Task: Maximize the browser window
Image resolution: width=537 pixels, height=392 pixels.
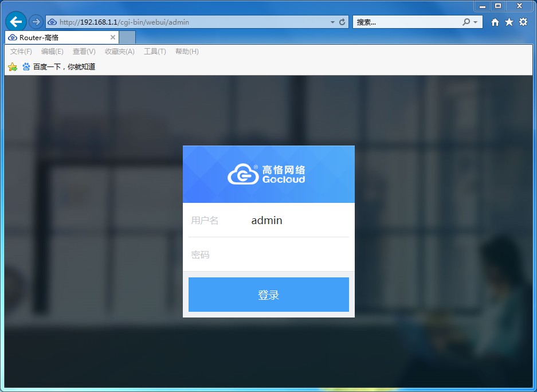Action: pos(498,6)
